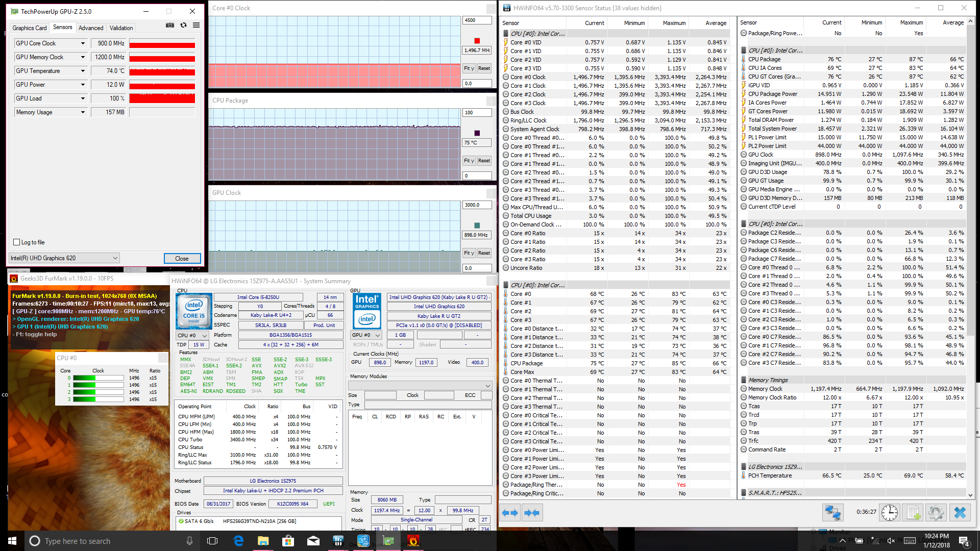Expand the Memory Modules dropdown
Image resolution: width=980 pixels, height=551 pixels.
pyautogui.click(x=420, y=385)
